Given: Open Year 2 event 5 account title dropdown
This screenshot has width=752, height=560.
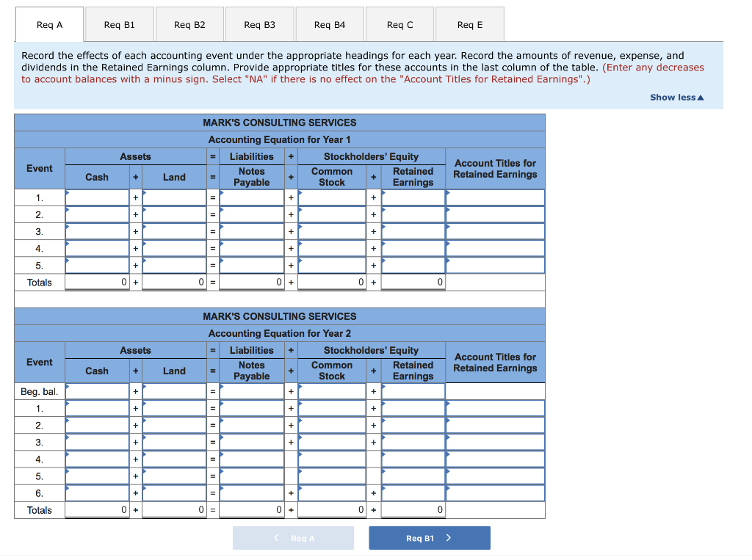Looking at the screenshot, I should click(x=496, y=476).
